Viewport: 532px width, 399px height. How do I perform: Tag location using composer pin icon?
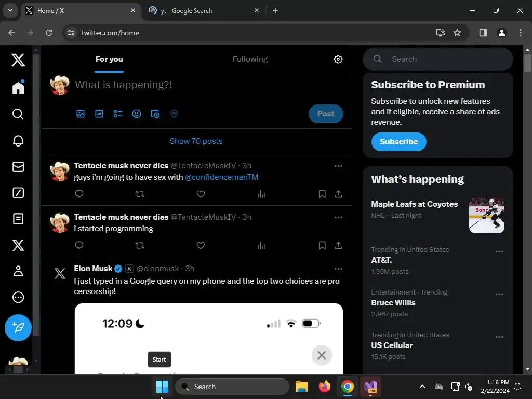coord(174,114)
